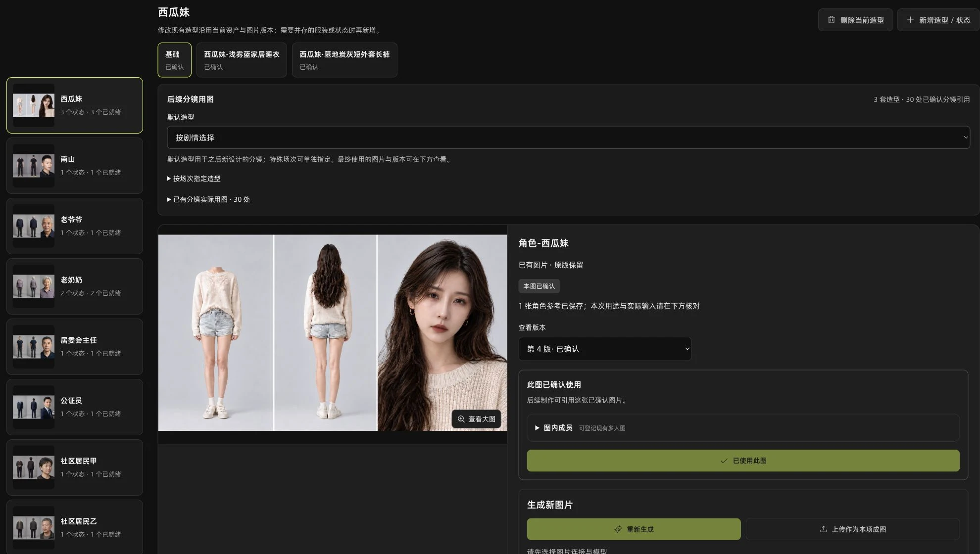Viewport: 980px width, 554px height.
Task: Switch to 西瓜妹·浅雾蓝家居睡衣 tab
Action: pos(242,60)
